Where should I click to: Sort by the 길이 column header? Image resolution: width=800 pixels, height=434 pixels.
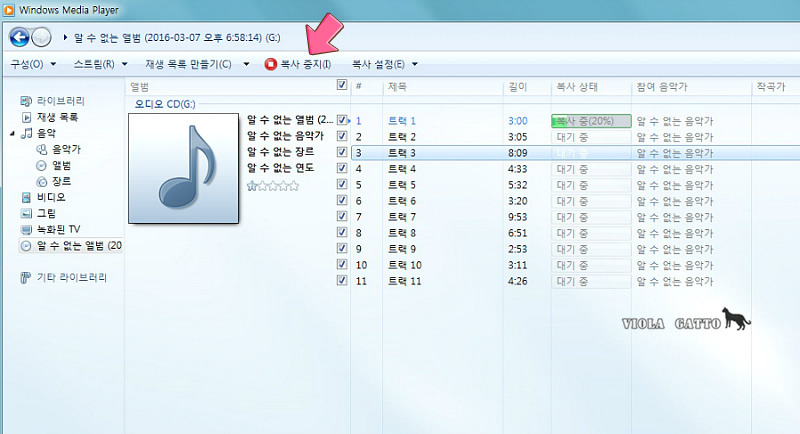coord(517,87)
